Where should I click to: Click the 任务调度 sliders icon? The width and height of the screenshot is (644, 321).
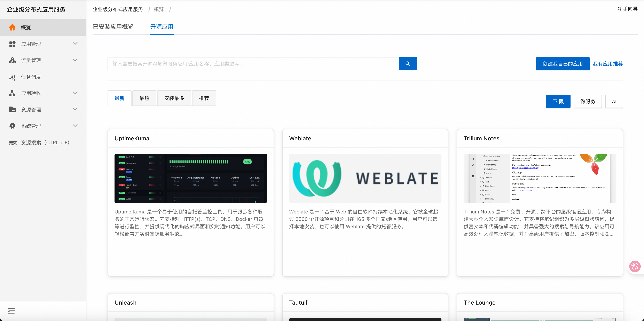tap(12, 77)
